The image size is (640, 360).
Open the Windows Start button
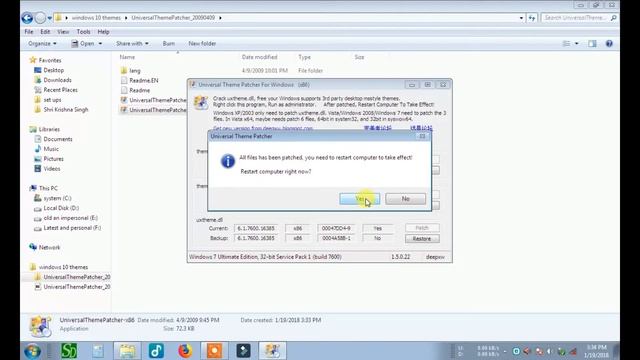click(32, 351)
